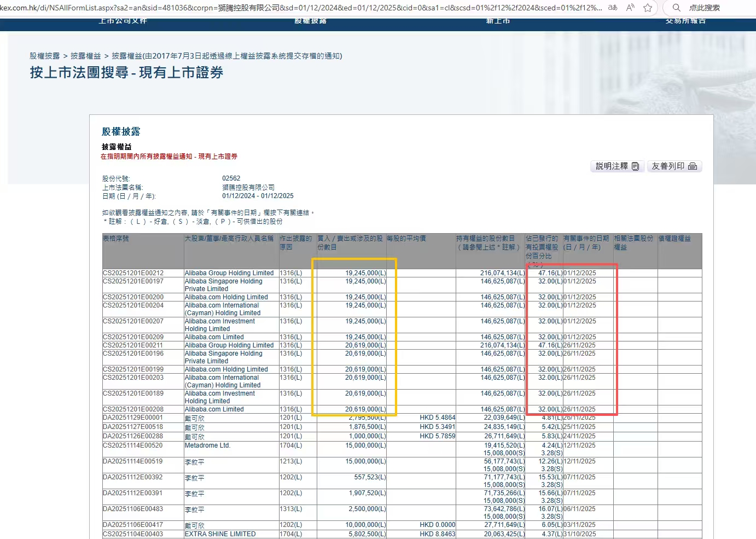Image resolution: width=756 pixels, height=539 pixels.
Task: Click page heading 按上市法團搜尋 - 現有上市證券
Action: (x=126, y=73)
